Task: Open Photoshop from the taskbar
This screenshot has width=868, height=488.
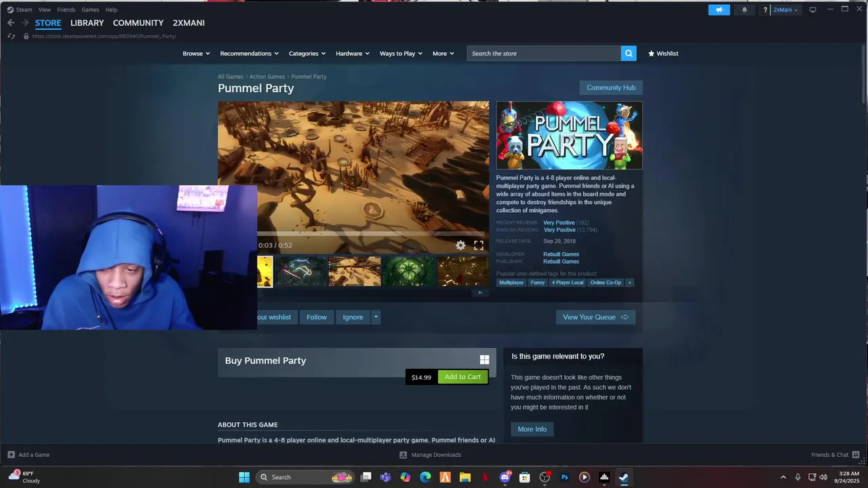Action: click(x=564, y=477)
